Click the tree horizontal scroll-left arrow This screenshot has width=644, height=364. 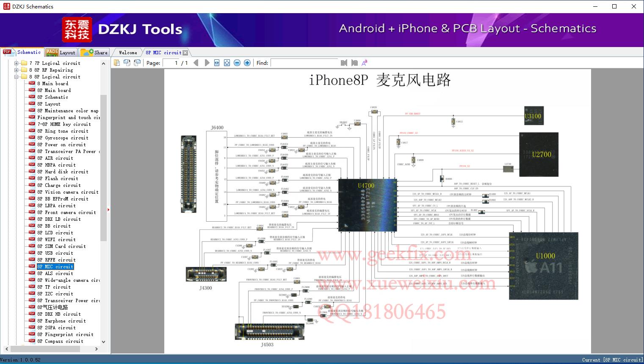6,349
